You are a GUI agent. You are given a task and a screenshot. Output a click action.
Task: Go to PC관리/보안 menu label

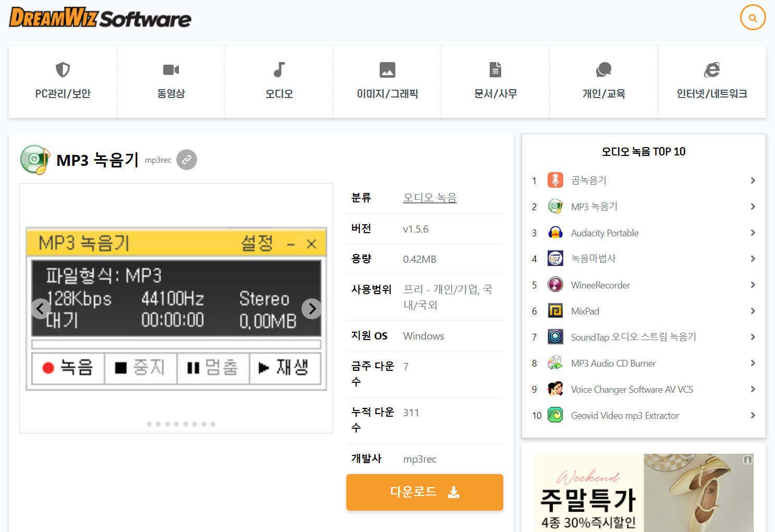coord(63,94)
